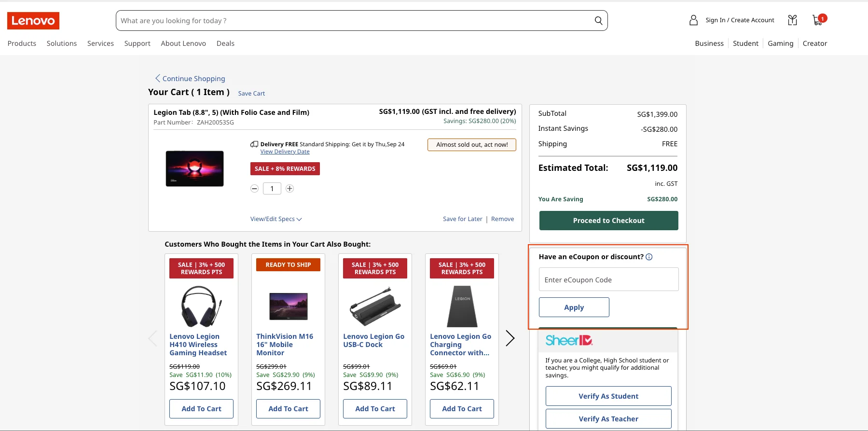Open the Deals menu
868x431 pixels.
pyautogui.click(x=225, y=43)
